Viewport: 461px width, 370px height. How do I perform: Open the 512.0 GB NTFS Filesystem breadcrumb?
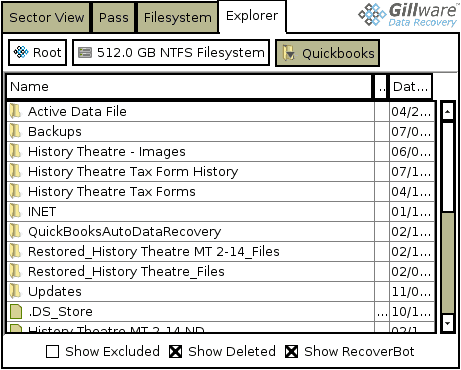171,53
